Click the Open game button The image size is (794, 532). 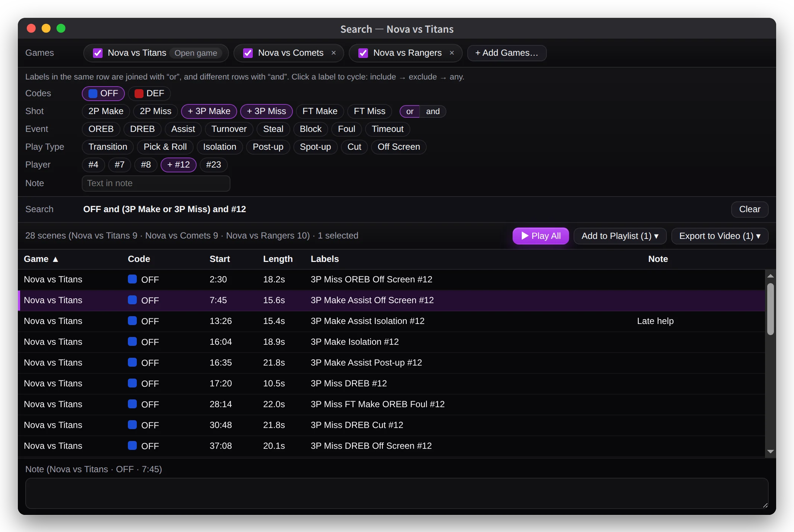pyautogui.click(x=196, y=53)
